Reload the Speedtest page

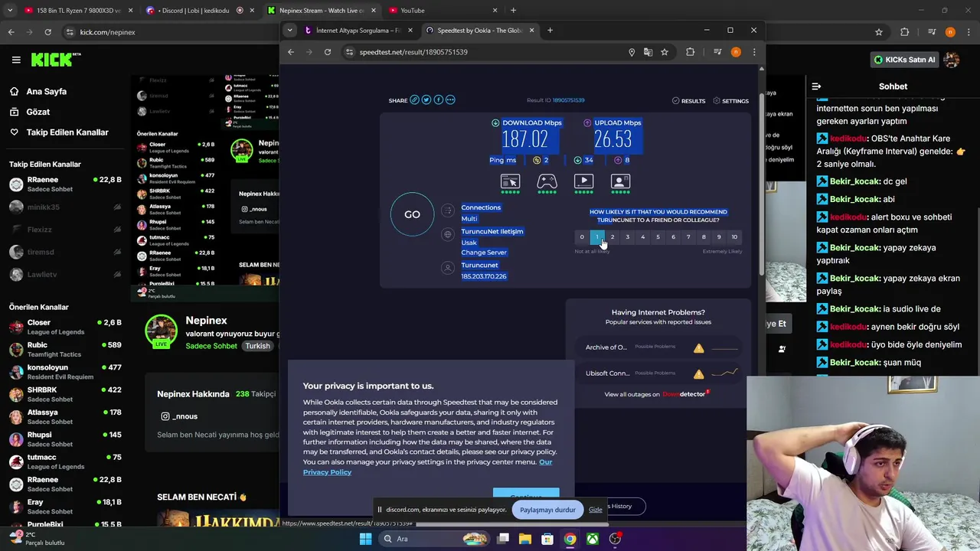(328, 52)
